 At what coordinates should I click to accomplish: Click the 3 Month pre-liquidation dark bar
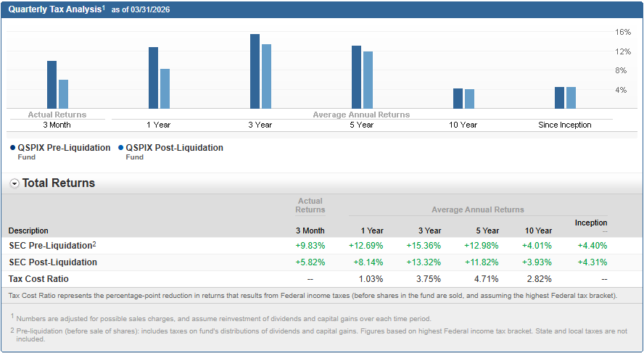(x=51, y=84)
